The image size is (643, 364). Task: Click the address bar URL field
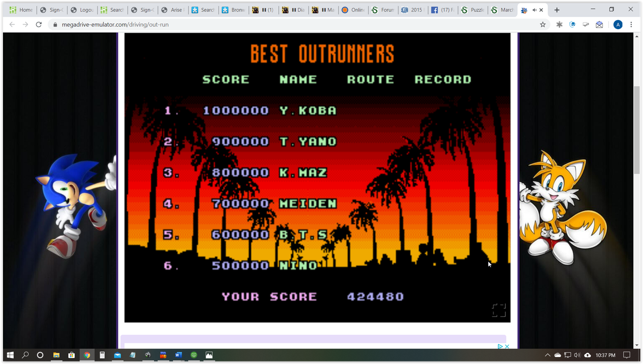point(296,25)
